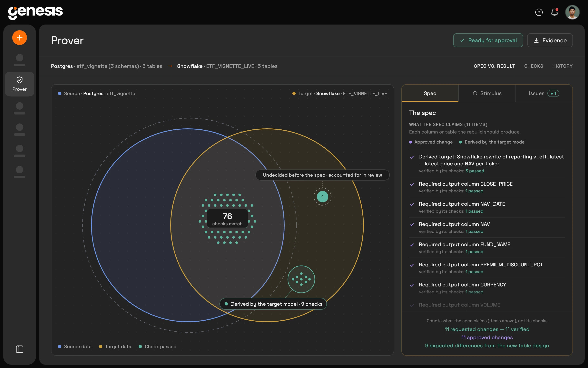Open the Prover shield icon in sidebar
The height and width of the screenshot is (368, 588).
point(19,80)
